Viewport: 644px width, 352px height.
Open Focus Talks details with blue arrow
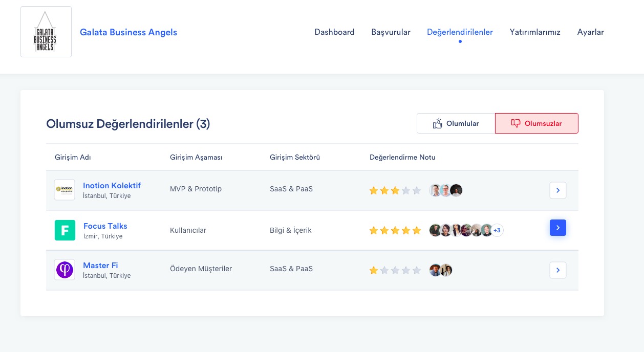[x=558, y=228]
